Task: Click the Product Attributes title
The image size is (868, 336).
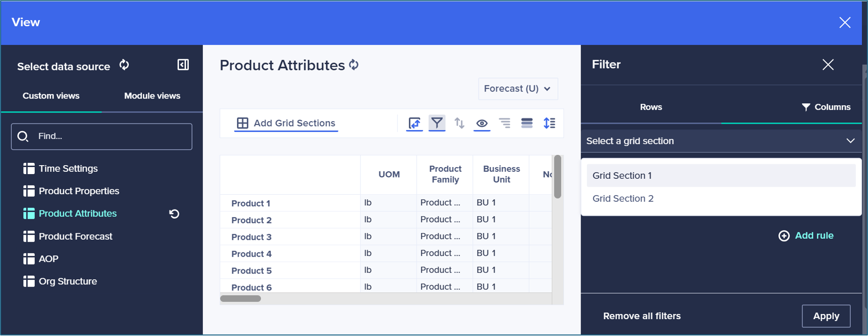Action: pyautogui.click(x=282, y=65)
